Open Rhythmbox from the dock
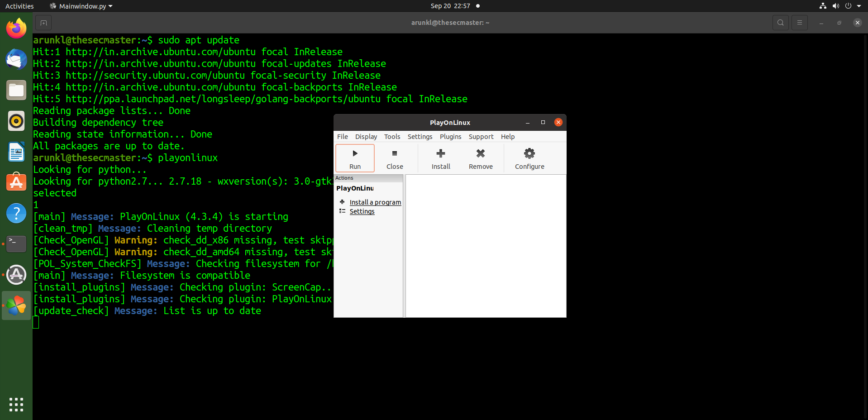The image size is (868, 420). point(16,121)
